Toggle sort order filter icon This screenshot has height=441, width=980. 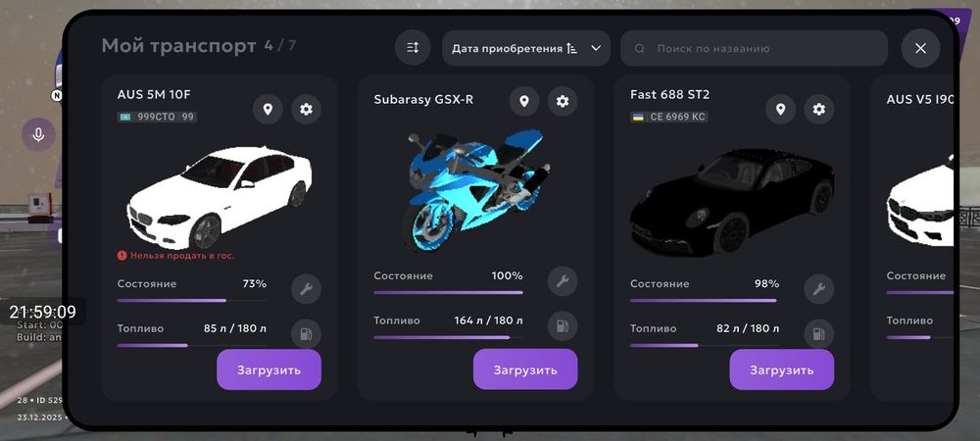click(413, 48)
